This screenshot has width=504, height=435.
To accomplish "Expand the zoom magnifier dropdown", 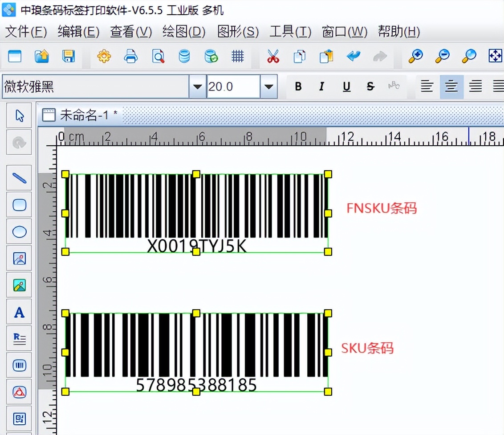I will click(x=468, y=57).
